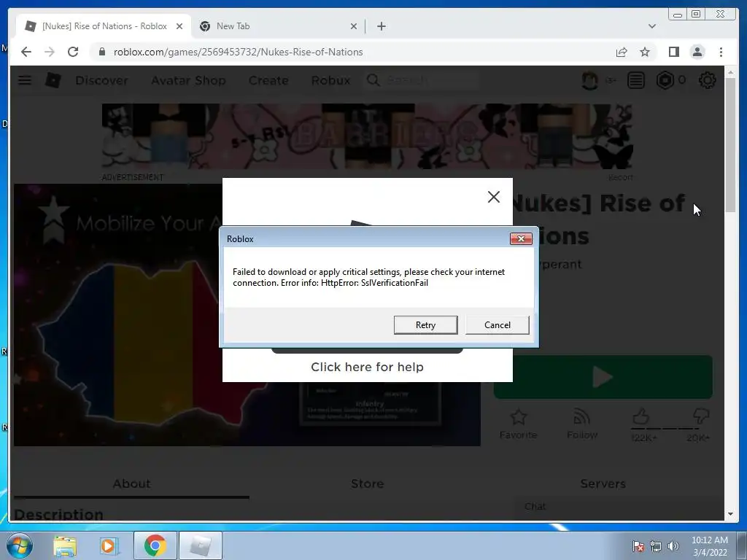Select the [Nukes] Rise of Nations tab
Screen dimensions: 747x560
tap(104, 26)
